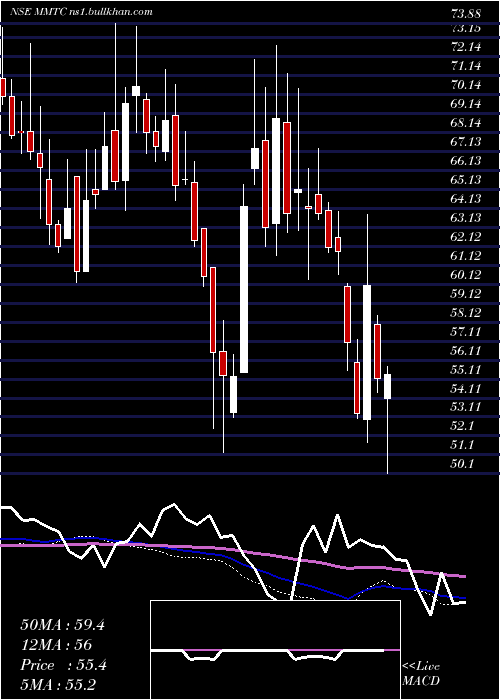Click the 56.11 price axis label
Screen dimensions: 500x700
click(466, 350)
